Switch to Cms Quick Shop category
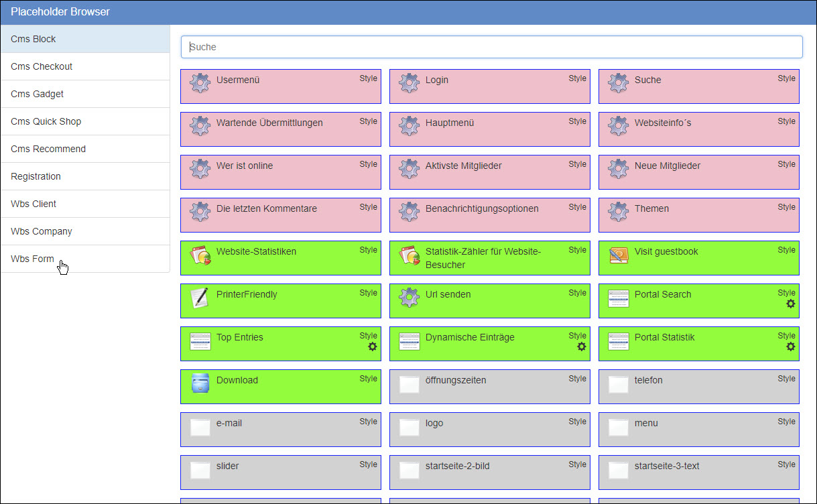817x504 pixels. click(85, 121)
